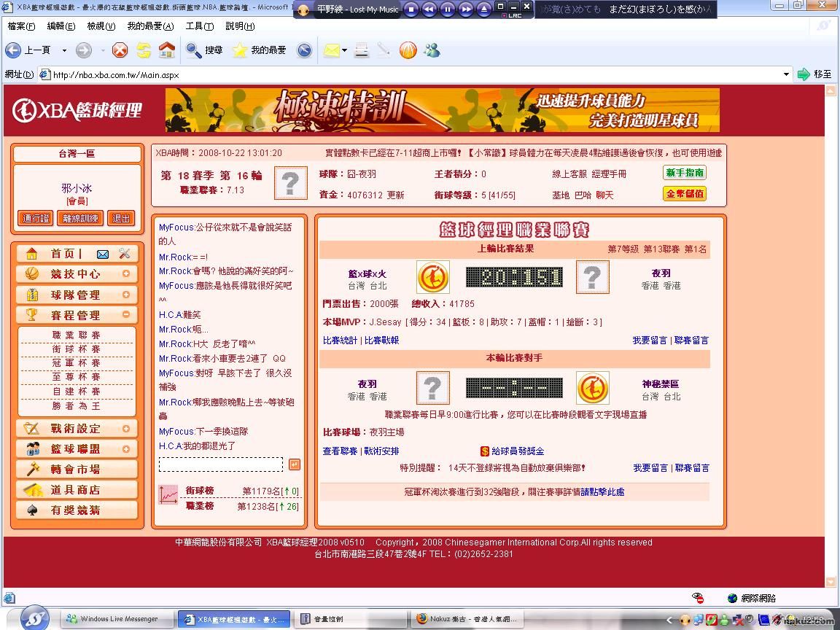Collapse the 賽程管理 menu section
The width and height of the screenshot is (840, 630).
coord(126,315)
